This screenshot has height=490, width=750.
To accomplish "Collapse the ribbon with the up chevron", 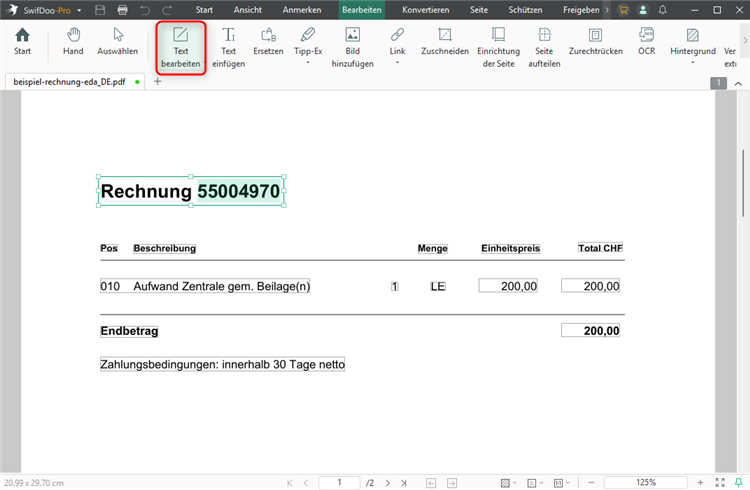I will point(738,84).
